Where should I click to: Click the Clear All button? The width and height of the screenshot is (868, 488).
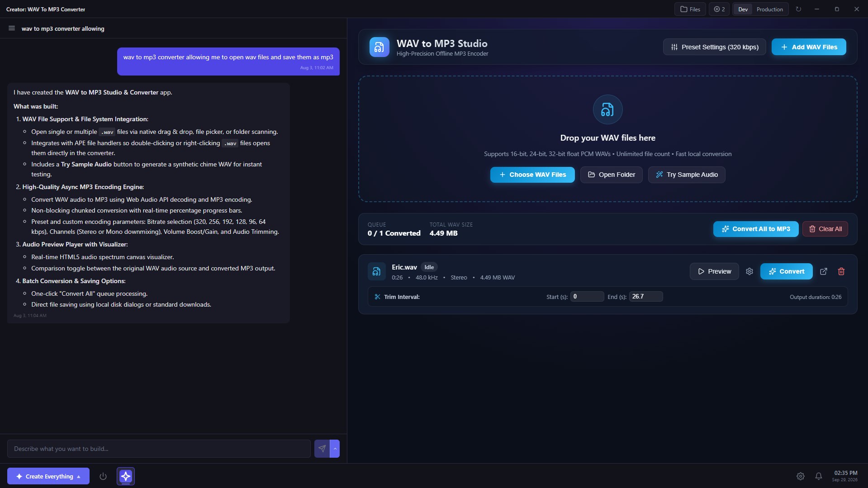coord(825,229)
